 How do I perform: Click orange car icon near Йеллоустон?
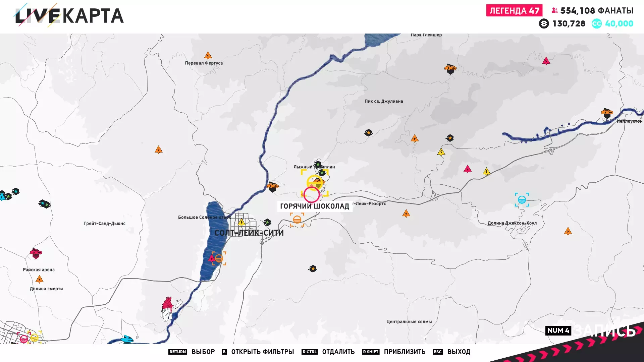[x=607, y=113]
